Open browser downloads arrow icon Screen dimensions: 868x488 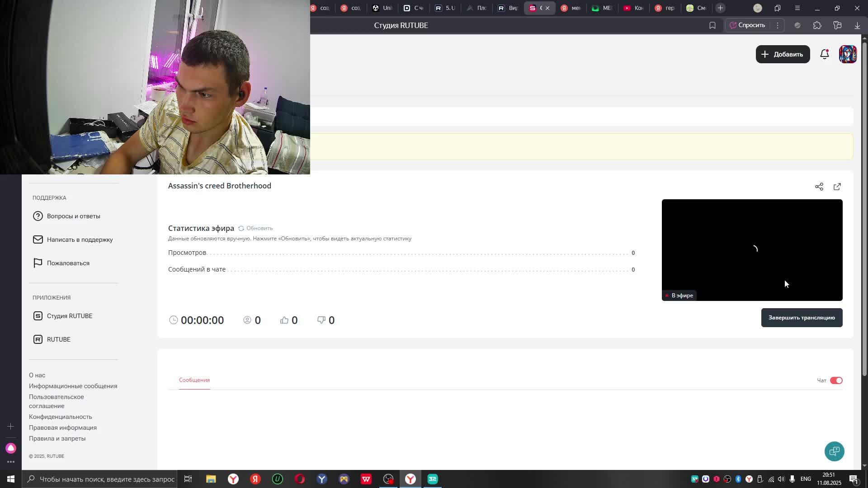(857, 25)
